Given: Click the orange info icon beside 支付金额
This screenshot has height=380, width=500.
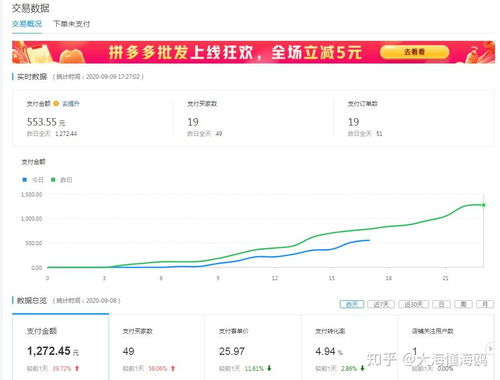Looking at the screenshot, I should pos(56,103).
